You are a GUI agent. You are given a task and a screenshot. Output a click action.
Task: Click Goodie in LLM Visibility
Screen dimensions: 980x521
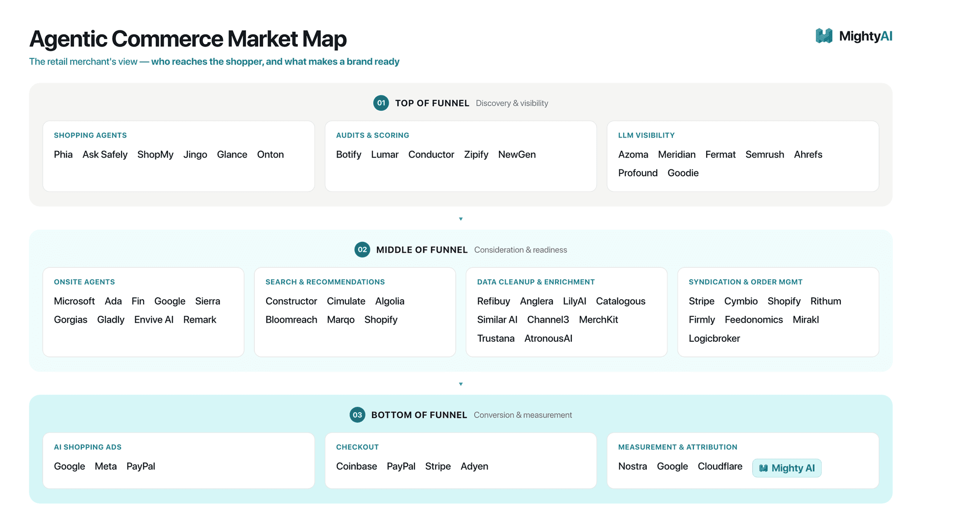click(683, 173)
